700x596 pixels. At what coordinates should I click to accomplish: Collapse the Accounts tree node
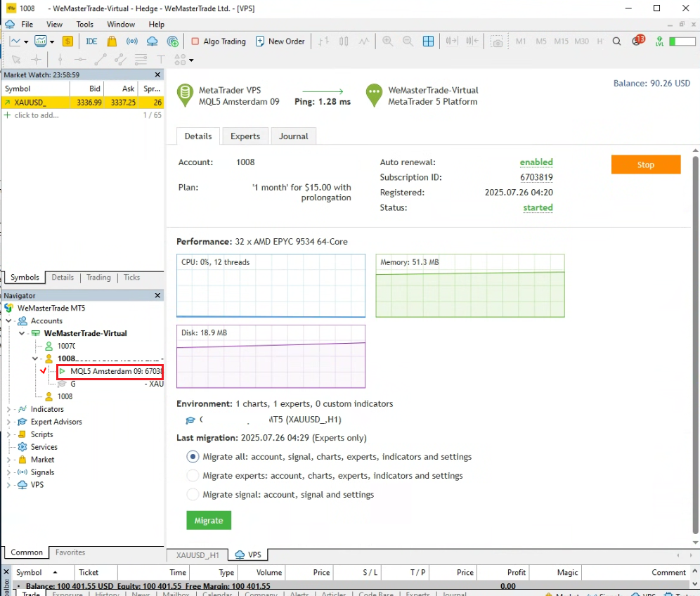point(8,320)
